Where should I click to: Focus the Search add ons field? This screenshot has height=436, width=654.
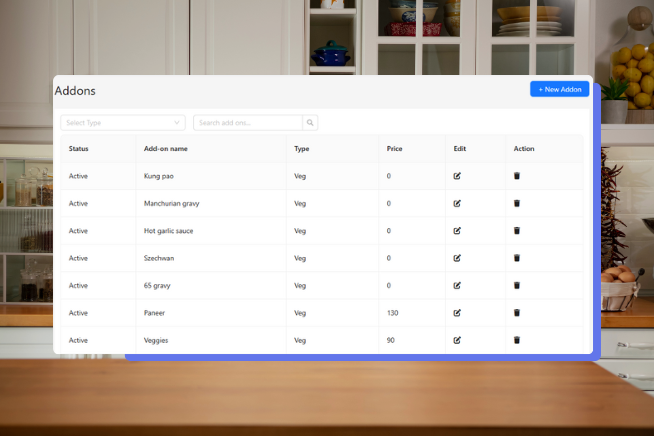[247, 123]
